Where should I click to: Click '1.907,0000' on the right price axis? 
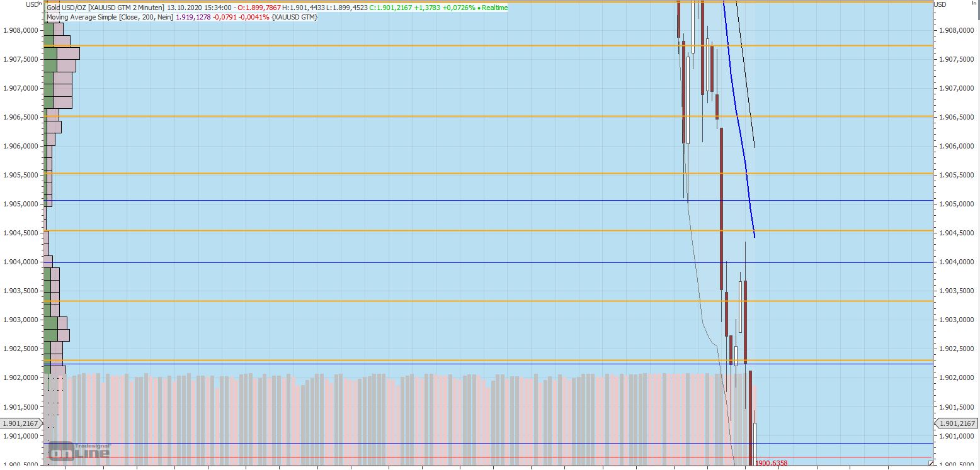click(x=956, y=88)
